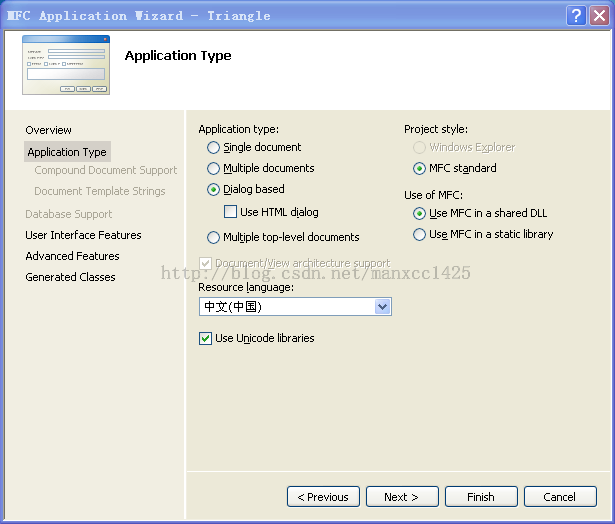Screen dimensions: 615x524
Task: Open the Advanced Features page
Action: coord(72,256)
